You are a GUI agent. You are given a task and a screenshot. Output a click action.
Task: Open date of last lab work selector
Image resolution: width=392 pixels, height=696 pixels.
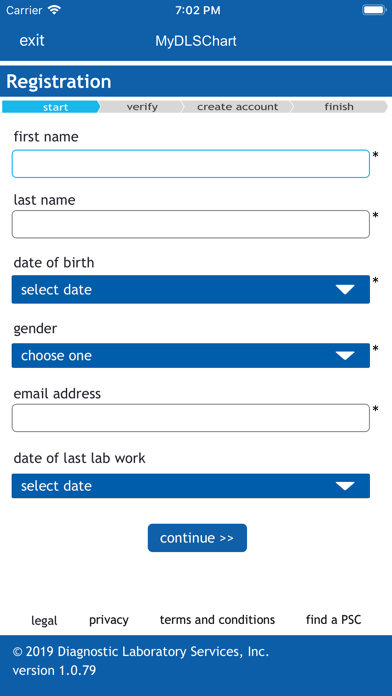point(190,486)
